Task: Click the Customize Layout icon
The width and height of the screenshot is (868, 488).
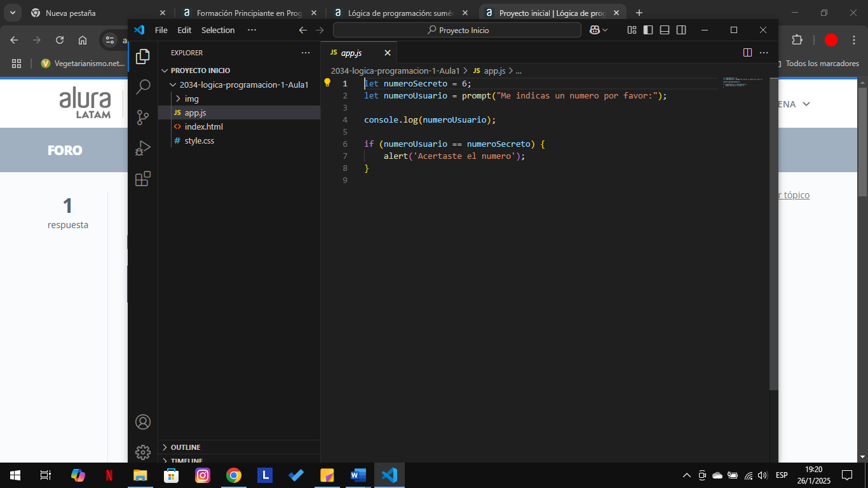Action: (632, 30)
